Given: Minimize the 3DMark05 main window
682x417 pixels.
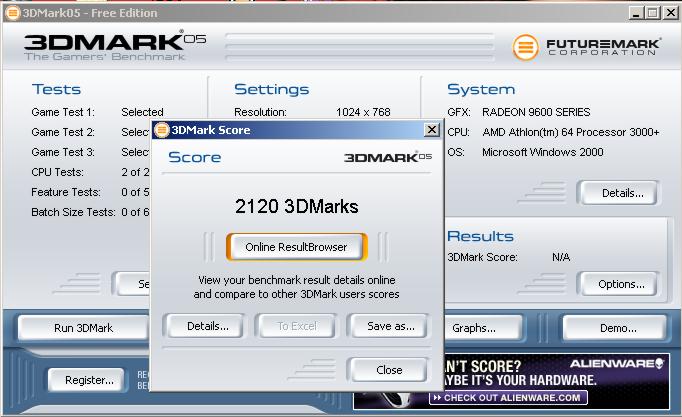Looking at the screenshot, I should coord(636,13).
